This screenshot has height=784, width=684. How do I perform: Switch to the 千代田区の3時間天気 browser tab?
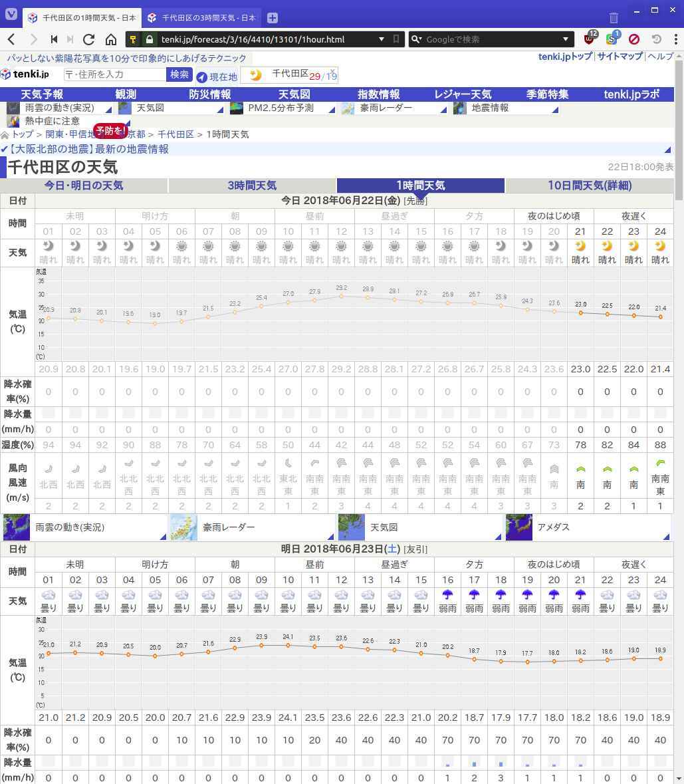(x=202, y=18)
